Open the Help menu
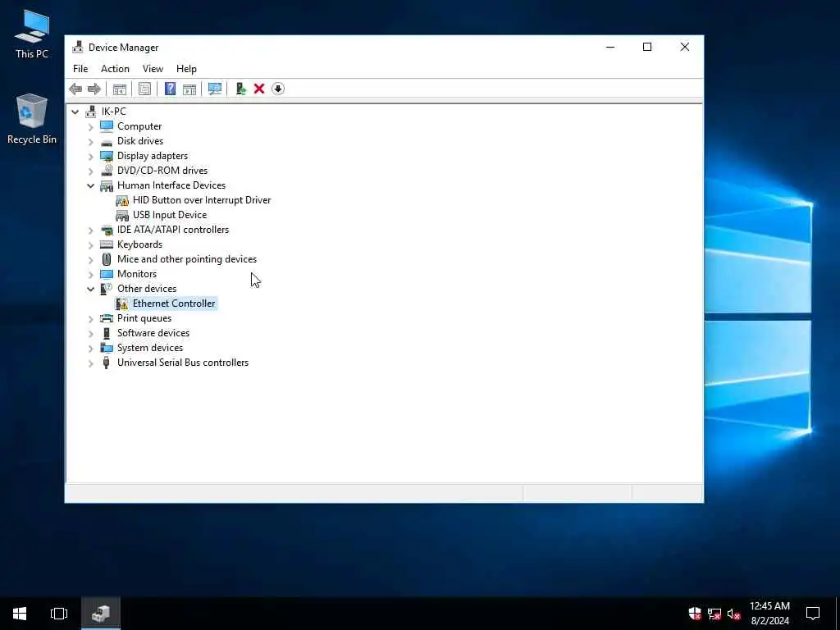Viewport: 840px width, 630px height. 186,69
